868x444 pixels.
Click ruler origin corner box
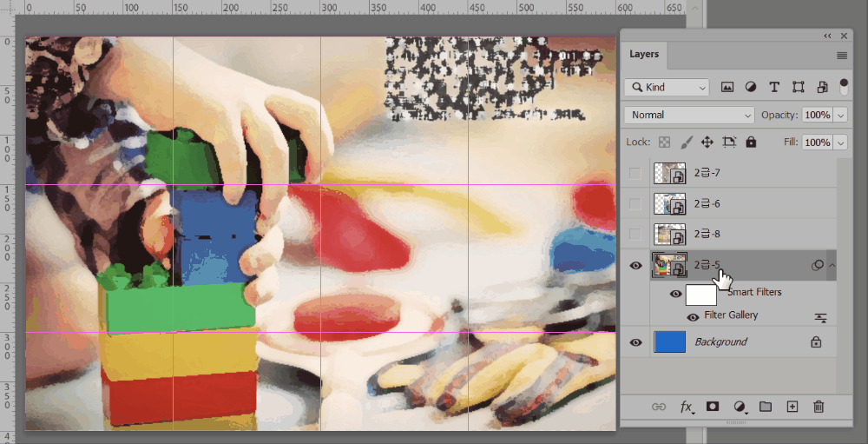coord(7,8)
